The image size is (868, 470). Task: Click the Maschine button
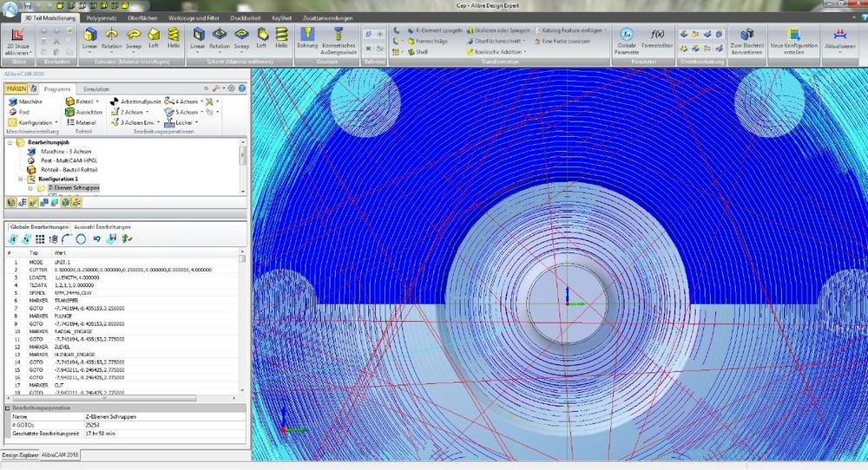coord(25,101)
